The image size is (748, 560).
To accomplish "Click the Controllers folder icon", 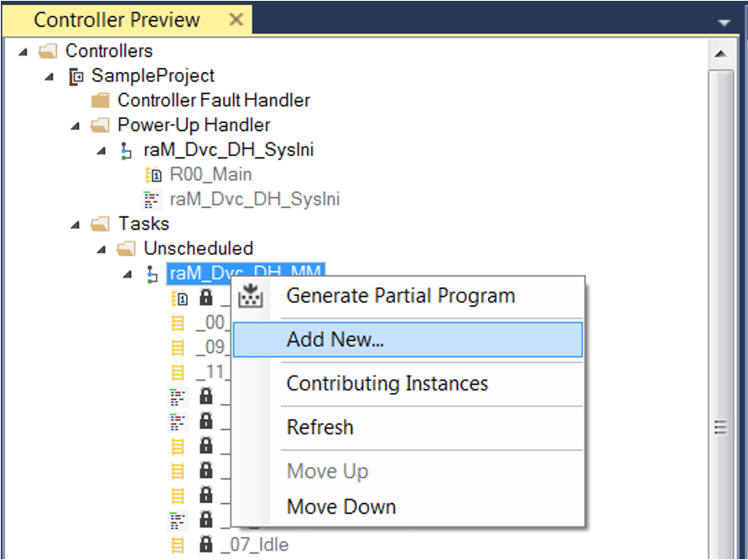I will click(48, 50).
